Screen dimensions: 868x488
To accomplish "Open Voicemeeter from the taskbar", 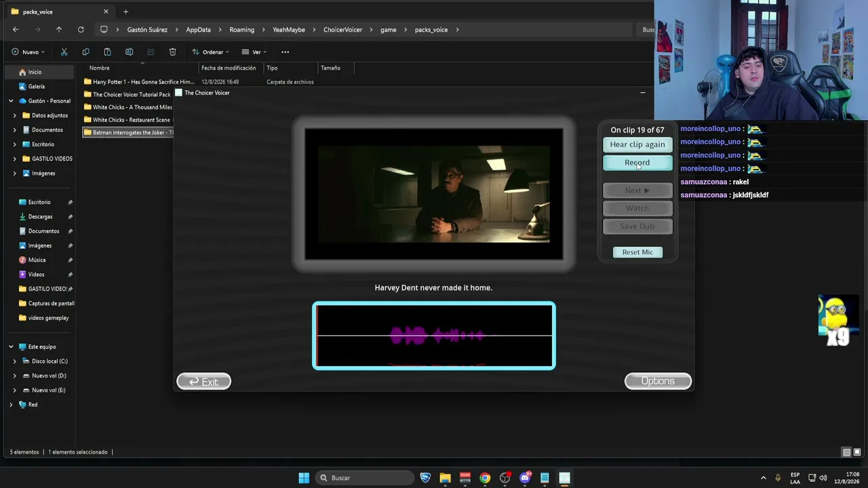I will point(465,478).
